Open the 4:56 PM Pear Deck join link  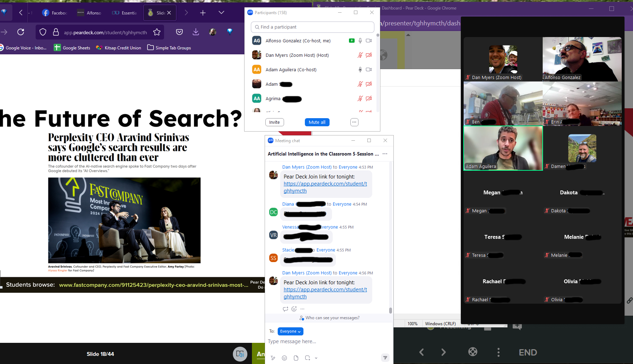(x=325, y=293)
